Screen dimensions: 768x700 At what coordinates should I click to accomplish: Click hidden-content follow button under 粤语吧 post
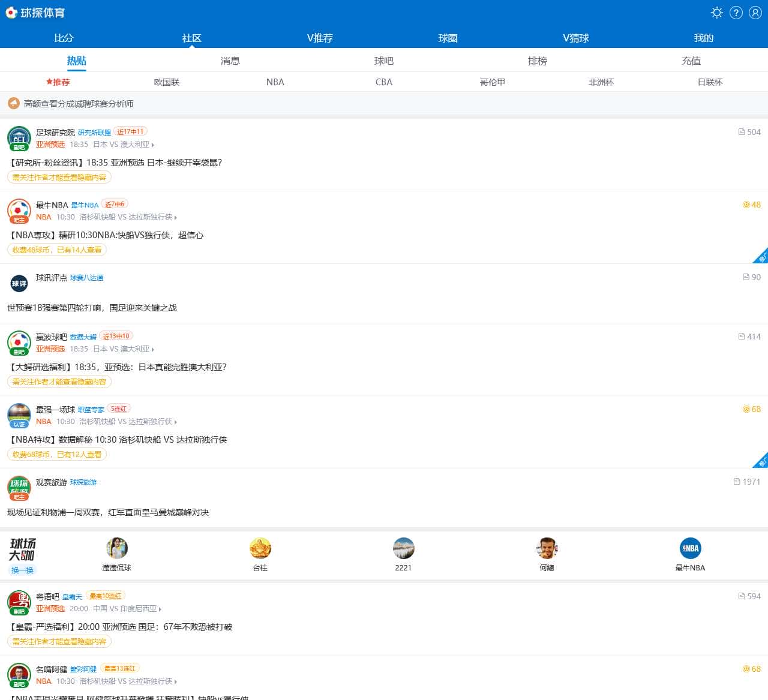click(59, 641)
